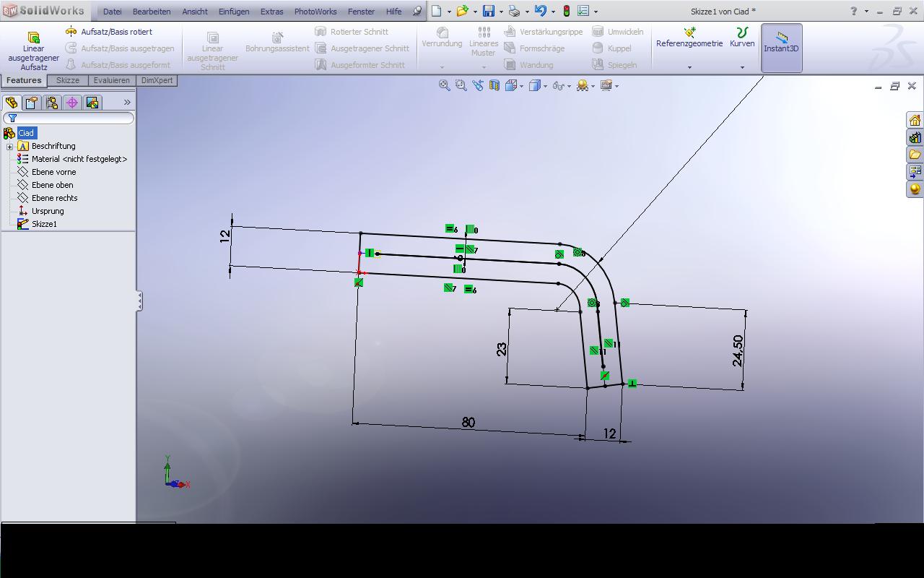924x578 pixels.
Task: Click the Zoom to fit magnifier icon
Action: [x=445, y=85]
